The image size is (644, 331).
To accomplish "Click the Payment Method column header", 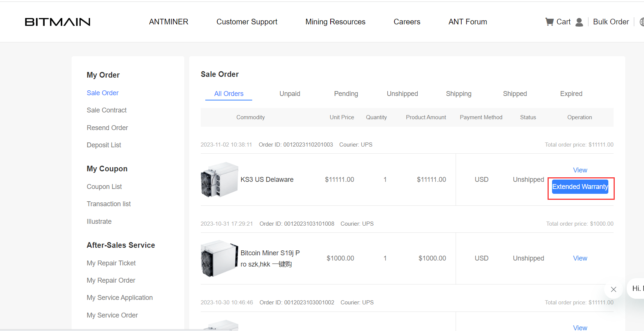I will click(481, 117).
